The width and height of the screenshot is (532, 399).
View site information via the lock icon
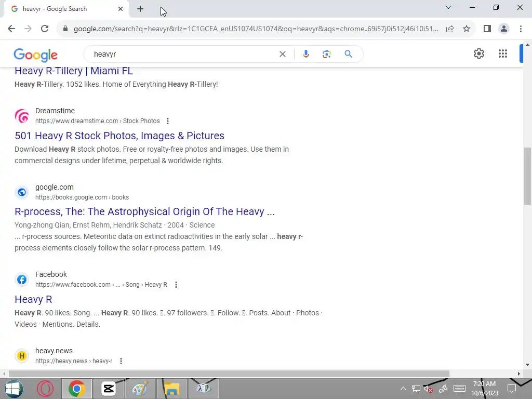(65, 29)
